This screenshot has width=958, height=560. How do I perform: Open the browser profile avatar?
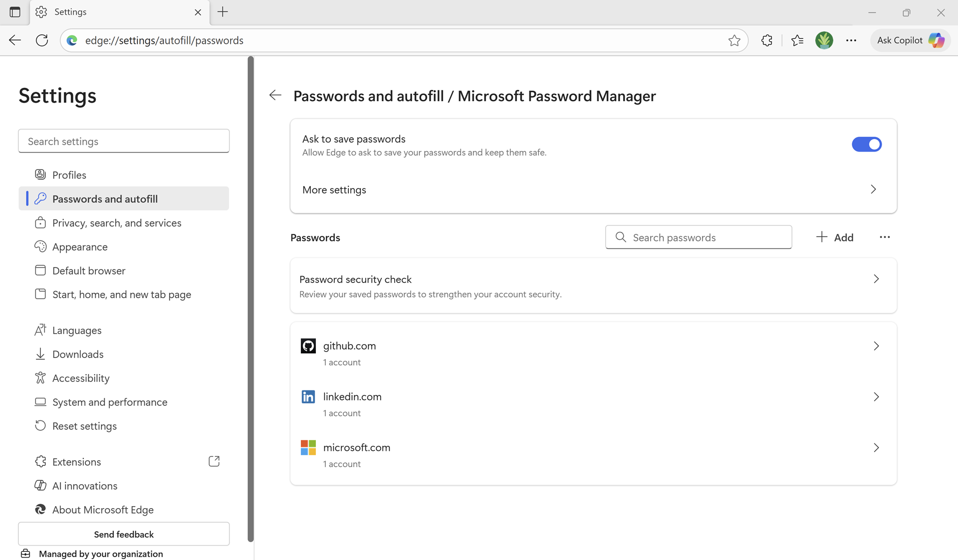[x=824, y=40]
